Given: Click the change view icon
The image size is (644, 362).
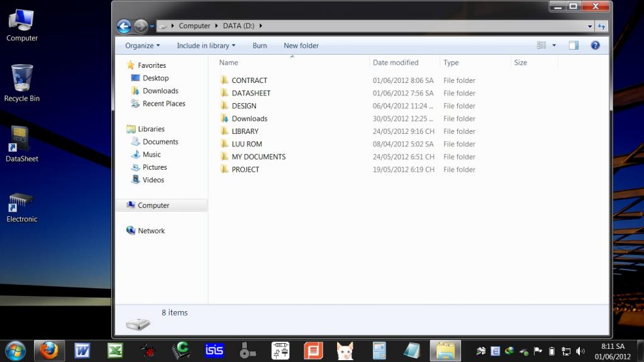Looking at the screenshot, I should point(541,45).
